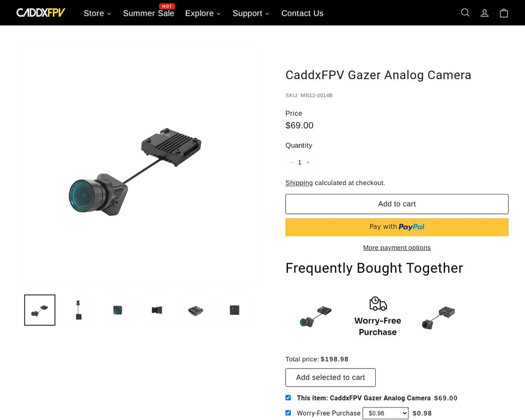
Task: Increase quantity using the plus stepper
Action: pyautogui.click(x=308, y=162)
